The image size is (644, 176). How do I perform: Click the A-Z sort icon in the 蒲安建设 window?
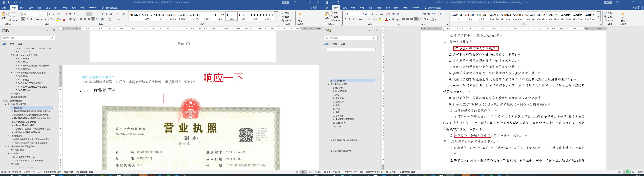(118, 14)
